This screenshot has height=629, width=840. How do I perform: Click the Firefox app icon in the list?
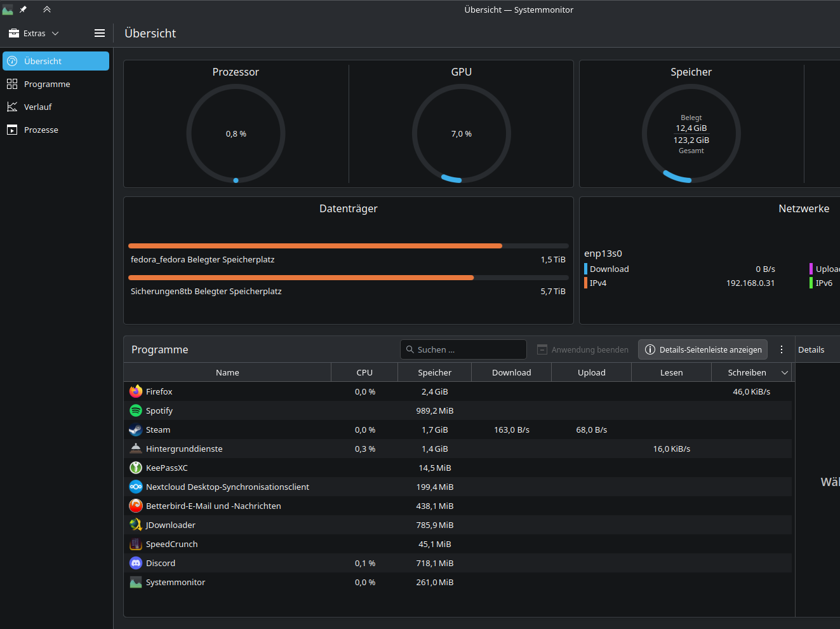(136, 391)
